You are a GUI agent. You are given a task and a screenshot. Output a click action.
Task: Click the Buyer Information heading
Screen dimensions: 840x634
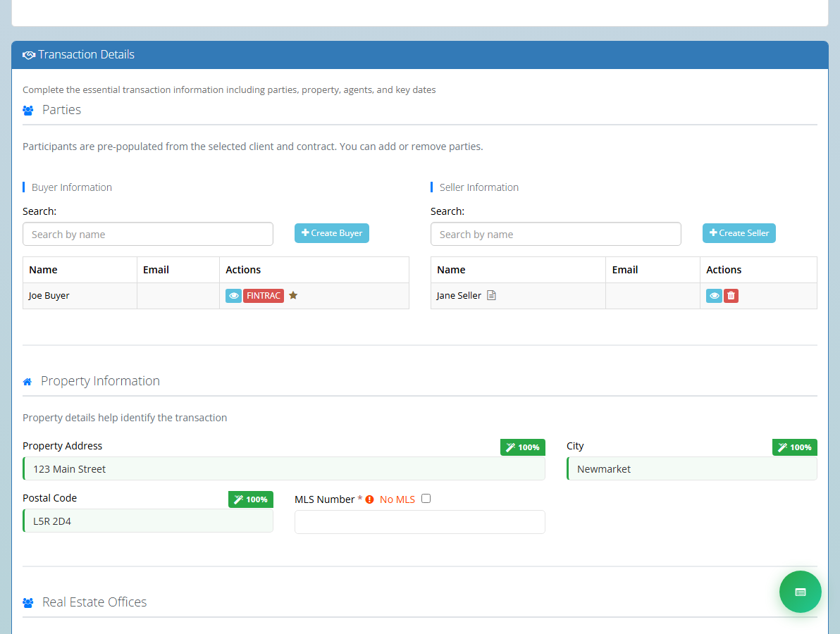click(x=72, y=187)
